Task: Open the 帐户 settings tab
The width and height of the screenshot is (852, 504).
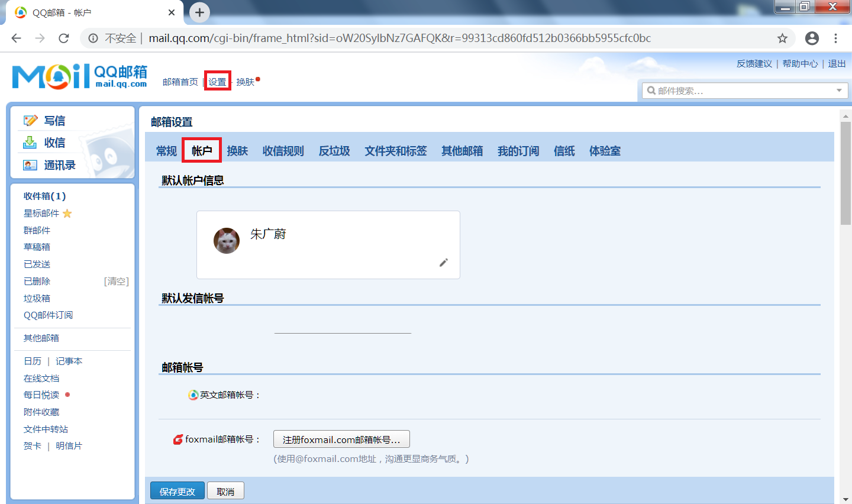Action: click(x=202, y=151)
